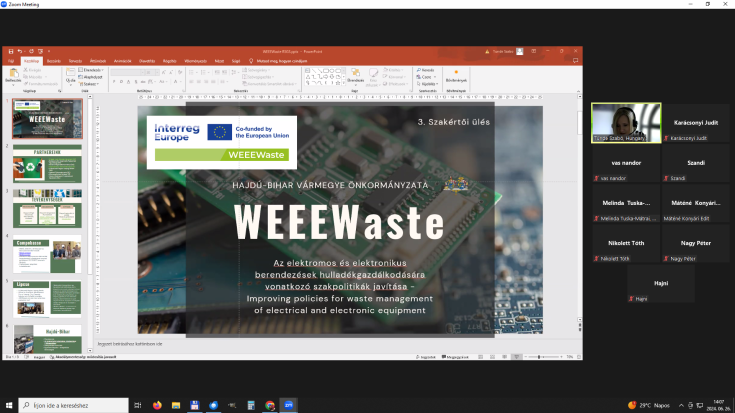Open the font color dropdown arrow
735x413 pixels.
coord(181,82)
